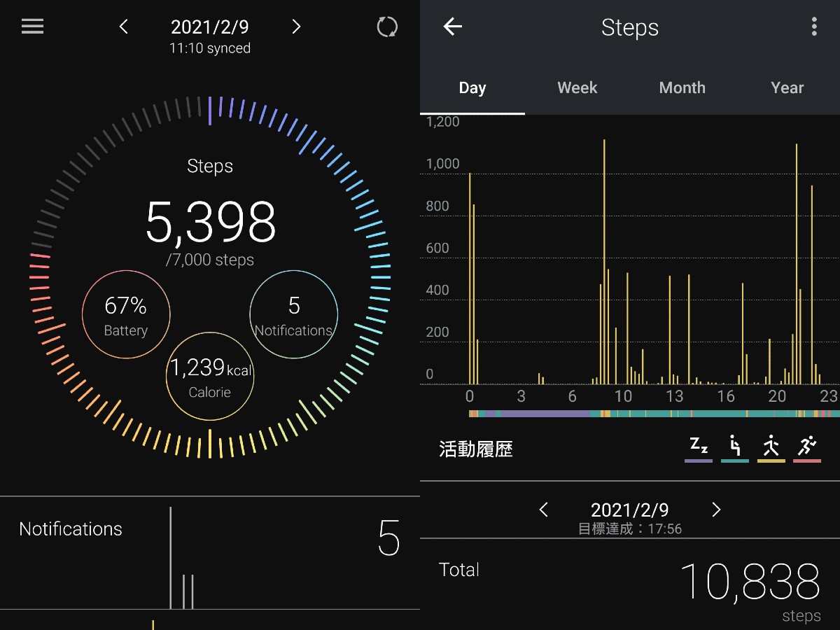The image size is (840, 630).
Task: Show next day in Steps chart
Action: tap(716, 510)
